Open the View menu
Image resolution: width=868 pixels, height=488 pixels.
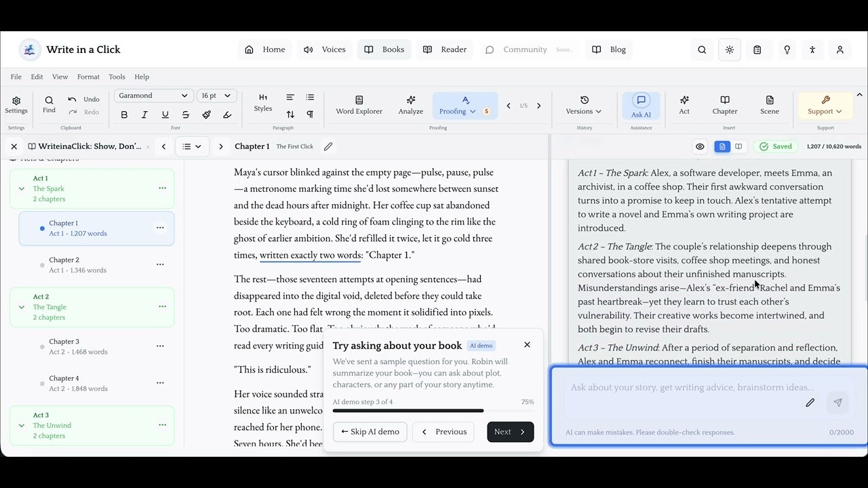pos(60,77)
